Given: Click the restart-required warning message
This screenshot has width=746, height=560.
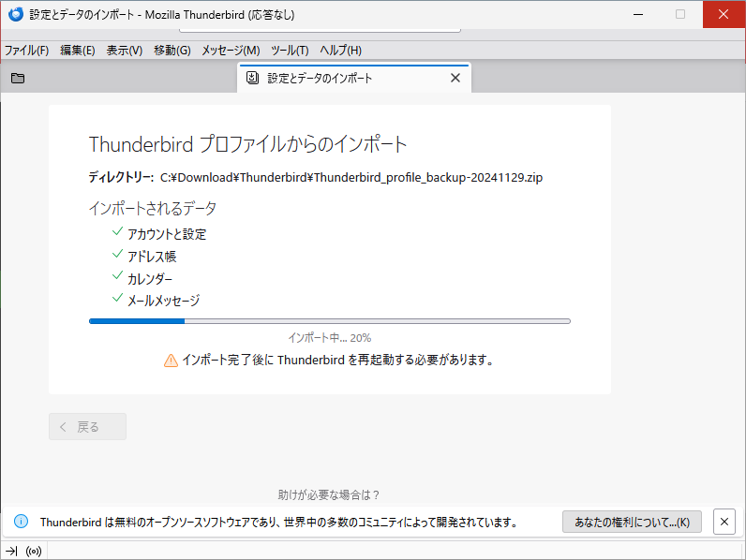Looking at the screenshot, I should [337, 360].
